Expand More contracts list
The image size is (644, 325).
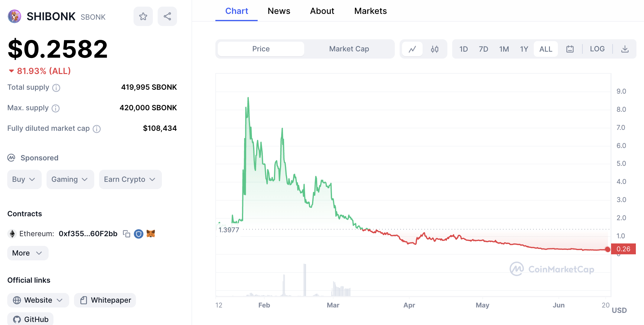[28, 253]
